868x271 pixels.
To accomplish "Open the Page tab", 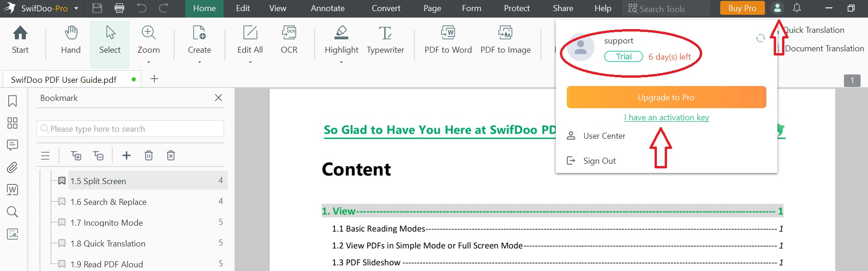I will coord(432,8).
